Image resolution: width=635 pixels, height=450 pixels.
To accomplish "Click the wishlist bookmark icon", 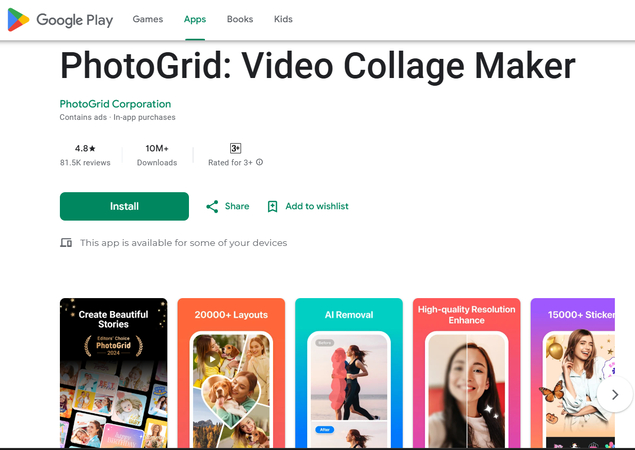I will (x=273, y=207).
